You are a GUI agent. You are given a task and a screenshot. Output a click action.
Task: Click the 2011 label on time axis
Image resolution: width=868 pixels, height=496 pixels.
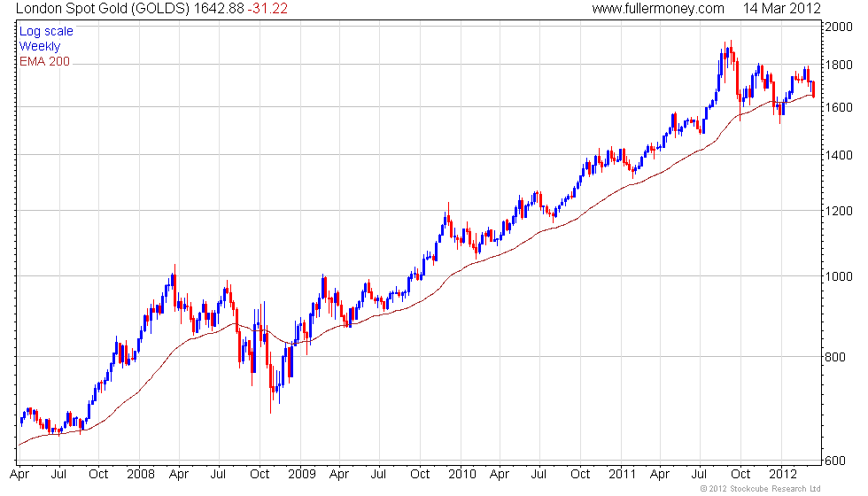tap(622, 475)
